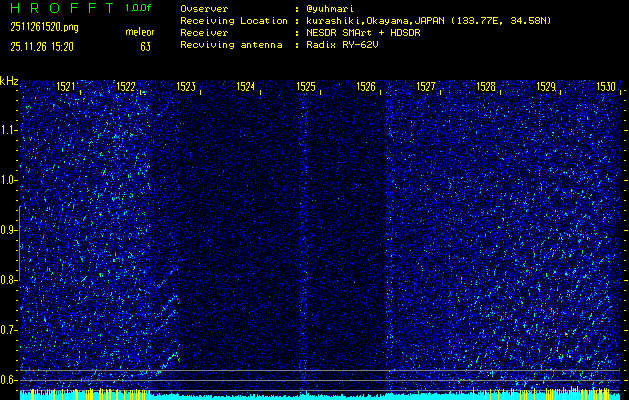Screen dimensions: 629x400
Task: Click time marker 1521
Action: (x=65, y=86)
